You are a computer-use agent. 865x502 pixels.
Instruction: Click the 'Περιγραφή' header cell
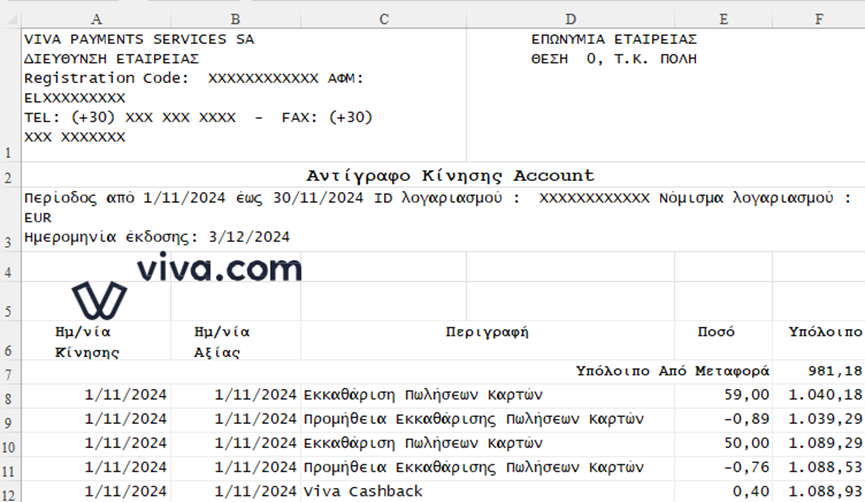(488, 341)
